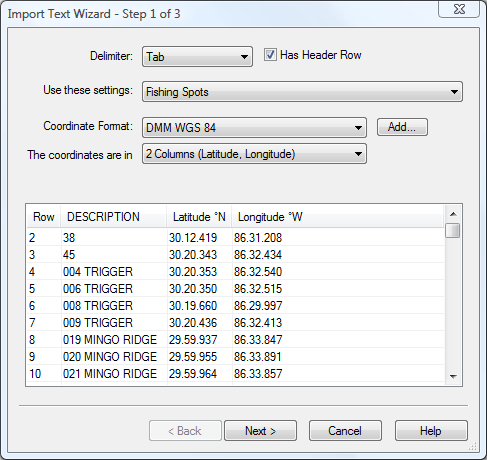This screenshot has width=487, height=460.
Task: Click the preview list scrollbar thumb
Action: point(453,230)
